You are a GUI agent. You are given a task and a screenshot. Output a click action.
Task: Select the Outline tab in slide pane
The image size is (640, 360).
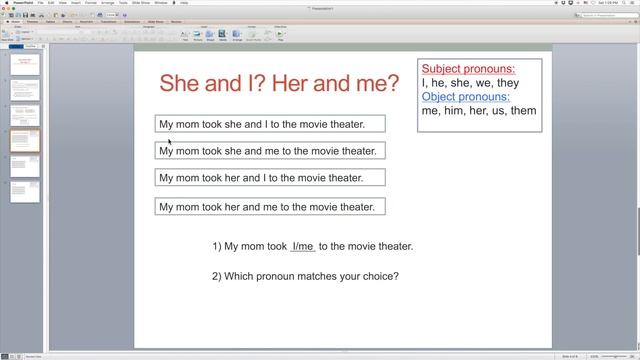click(31, 47)
